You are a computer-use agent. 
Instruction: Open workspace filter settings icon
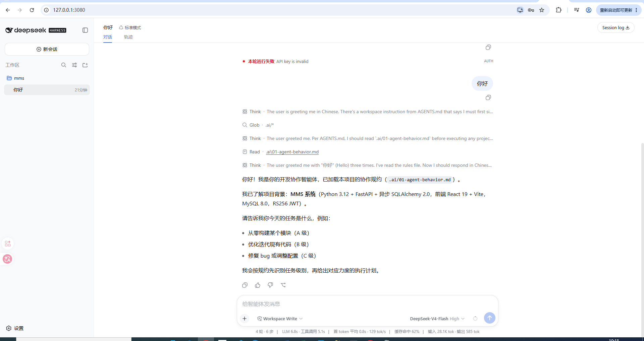(74, 65)
